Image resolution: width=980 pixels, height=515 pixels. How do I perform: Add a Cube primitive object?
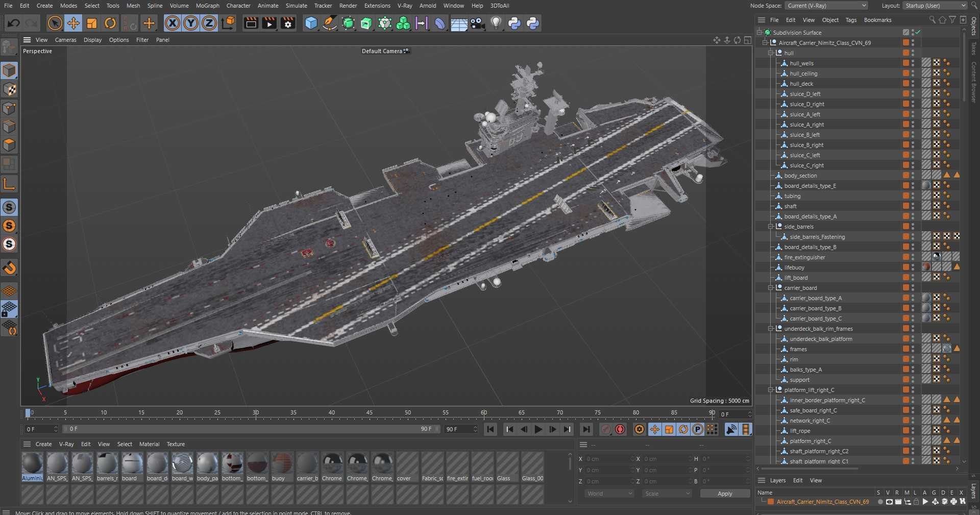tap(311, 23)
